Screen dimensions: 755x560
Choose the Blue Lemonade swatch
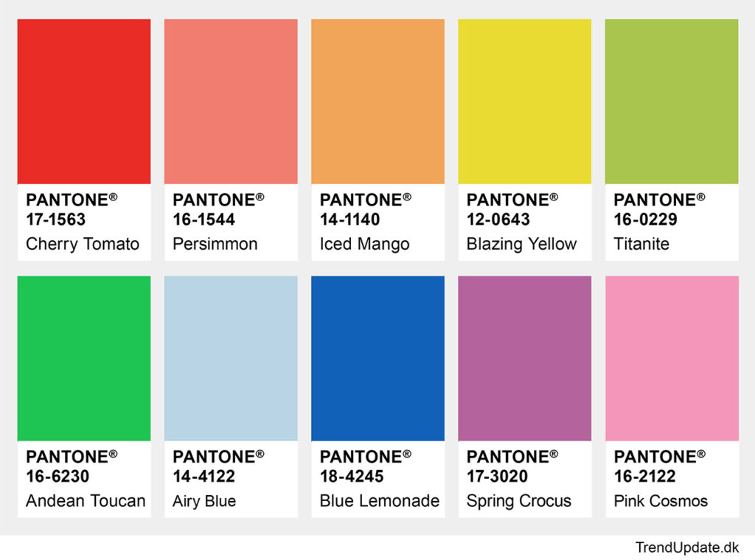tap(377, 358)
